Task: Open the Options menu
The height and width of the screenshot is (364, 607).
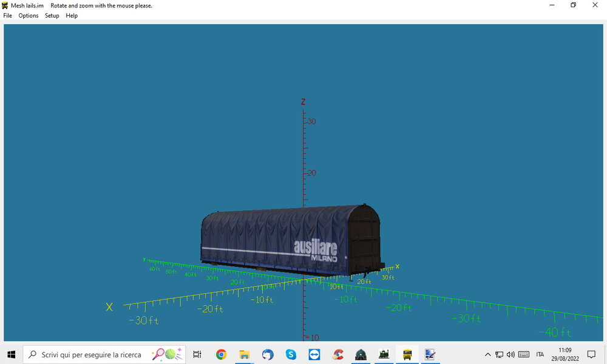Action: 29,16
